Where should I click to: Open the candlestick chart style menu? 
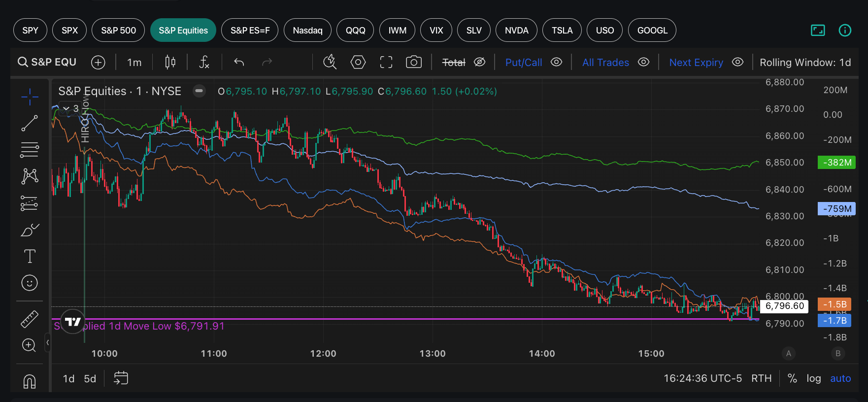[170, 62]
